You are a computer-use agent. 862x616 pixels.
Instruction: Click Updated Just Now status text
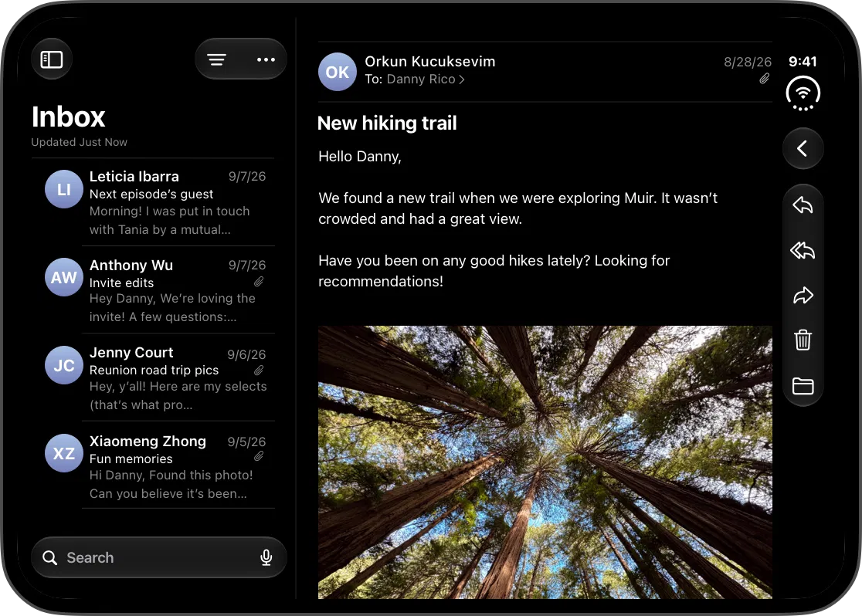click(x=79, y=142)
